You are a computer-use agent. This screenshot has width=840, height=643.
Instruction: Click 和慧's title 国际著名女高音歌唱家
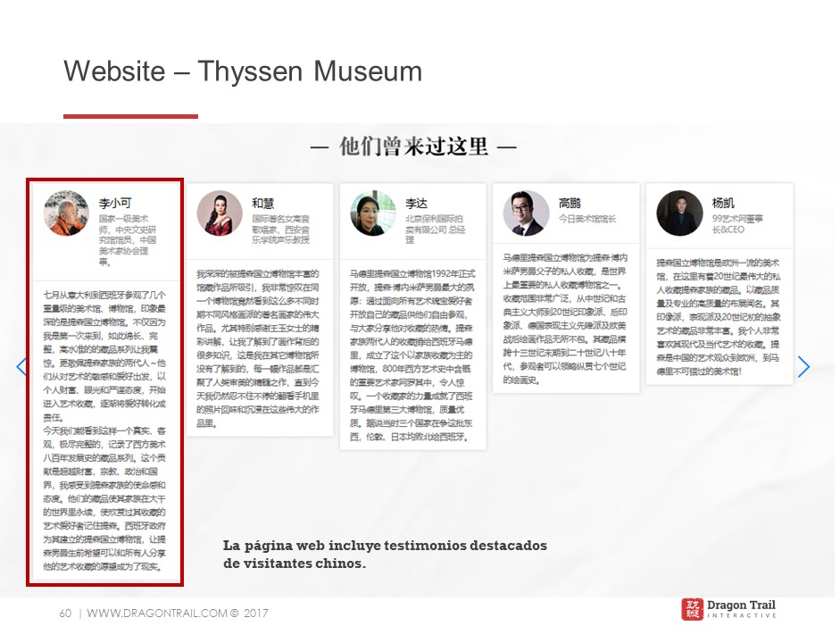[x=280, y=230]
